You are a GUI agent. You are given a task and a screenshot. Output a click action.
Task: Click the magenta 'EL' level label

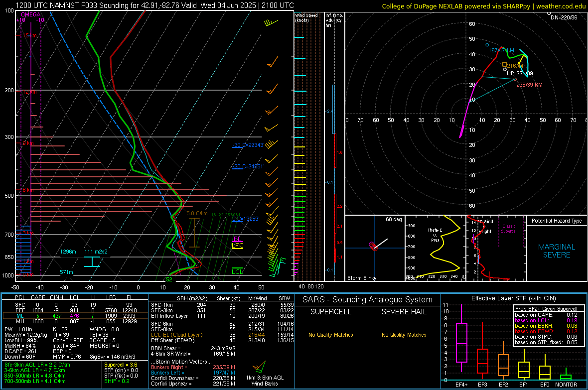[x=237, y=239]
